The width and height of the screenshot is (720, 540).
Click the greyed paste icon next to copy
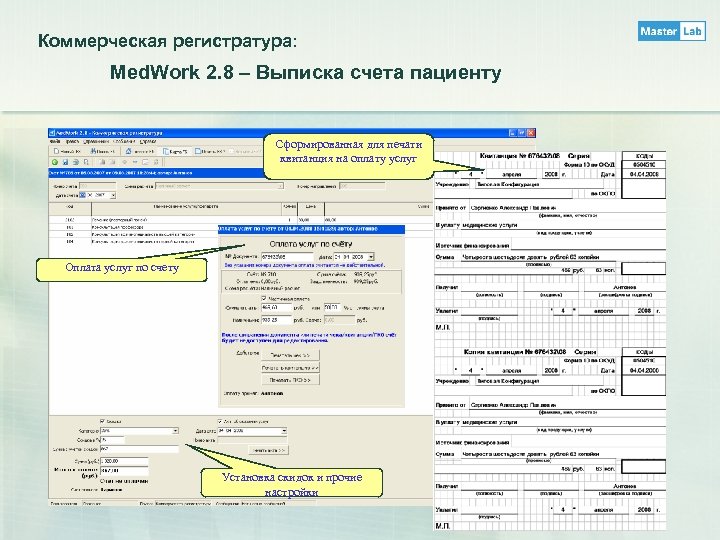point(112,162)
